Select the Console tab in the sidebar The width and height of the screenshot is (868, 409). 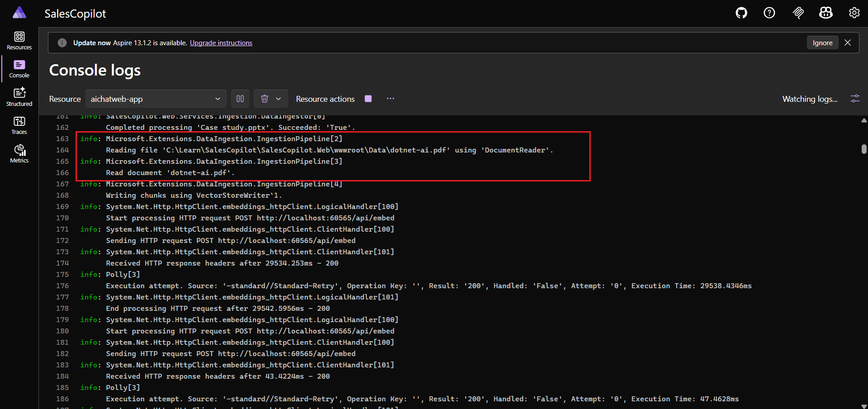click(19, 68)
